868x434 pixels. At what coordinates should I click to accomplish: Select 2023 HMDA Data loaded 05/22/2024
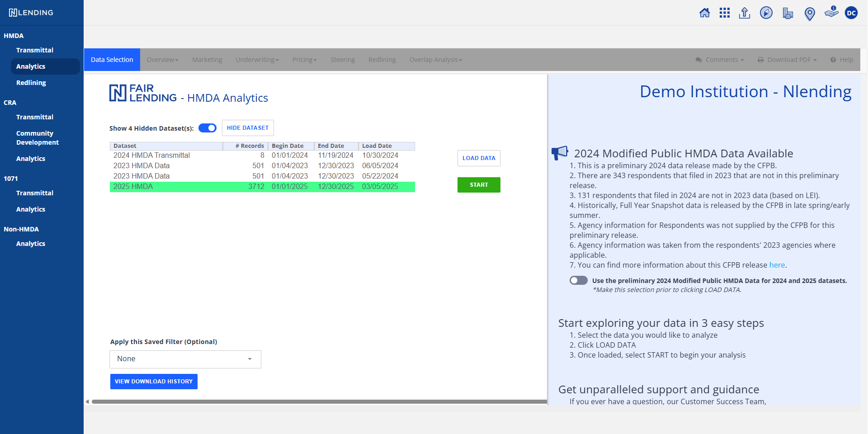(x=262, y=176)
